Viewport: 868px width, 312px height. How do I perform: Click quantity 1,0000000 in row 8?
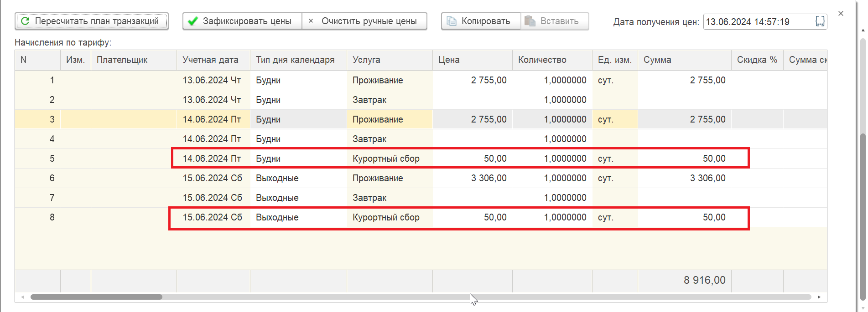coord(552,217)
